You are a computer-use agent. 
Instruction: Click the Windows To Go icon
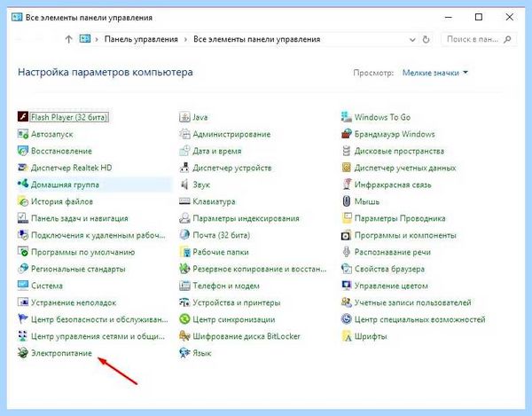(x=347, y=117)
